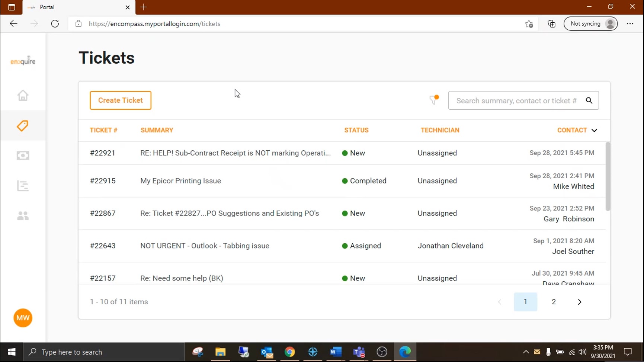Click the search magnifier icon
The width and height of the screenshot is (644, 362).
pos(590,100)
